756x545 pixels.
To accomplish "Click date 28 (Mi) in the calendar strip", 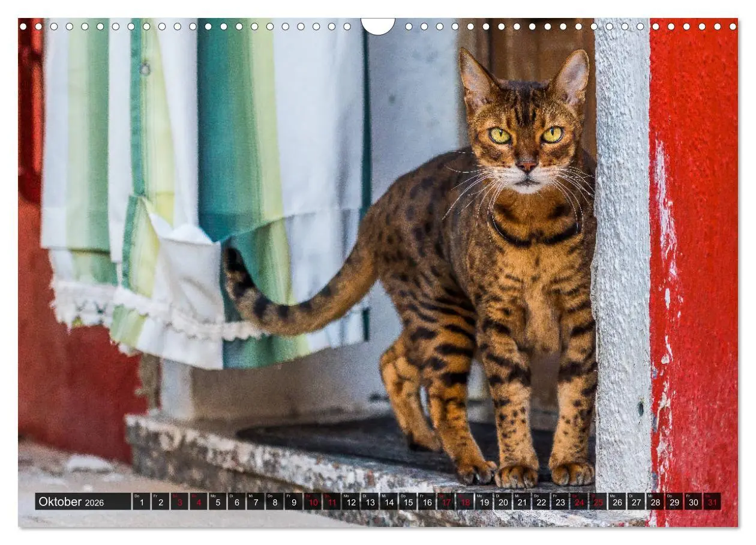I will click(655, 502).
